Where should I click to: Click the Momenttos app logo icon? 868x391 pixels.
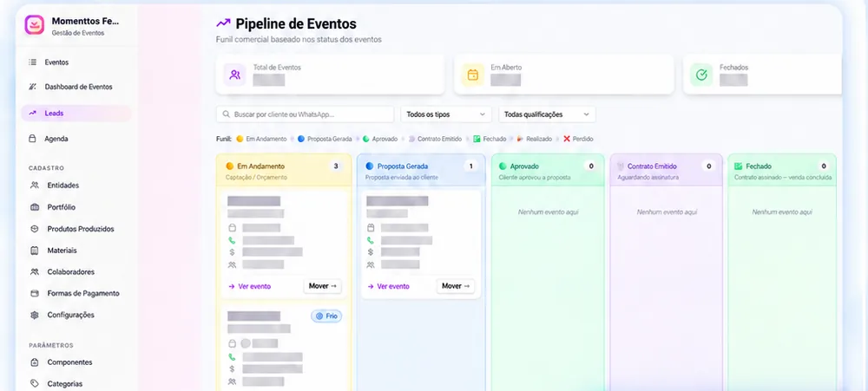[35, 25]
